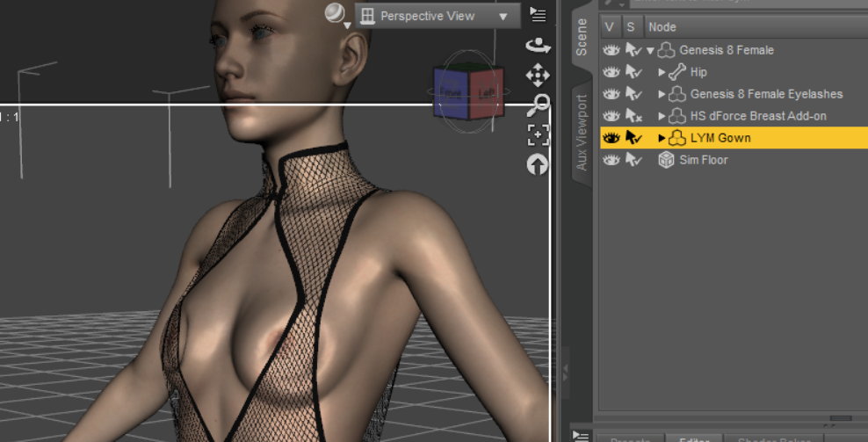Hide the HS dForce Breast Add-on

[611, 116]
